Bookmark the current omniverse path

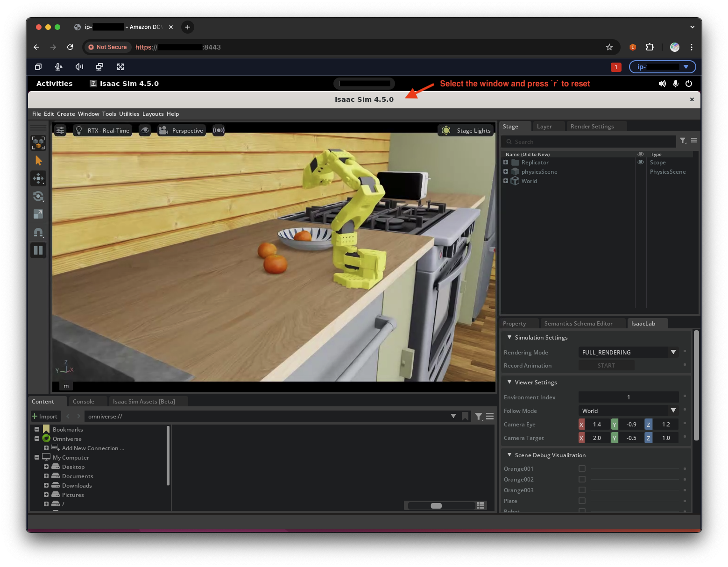tap(465, 416)
